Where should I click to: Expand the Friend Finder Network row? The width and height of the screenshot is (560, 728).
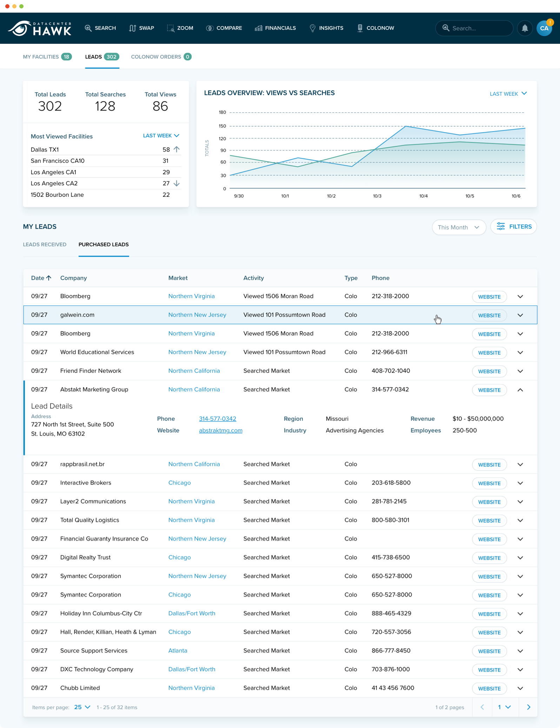[520, 371]
